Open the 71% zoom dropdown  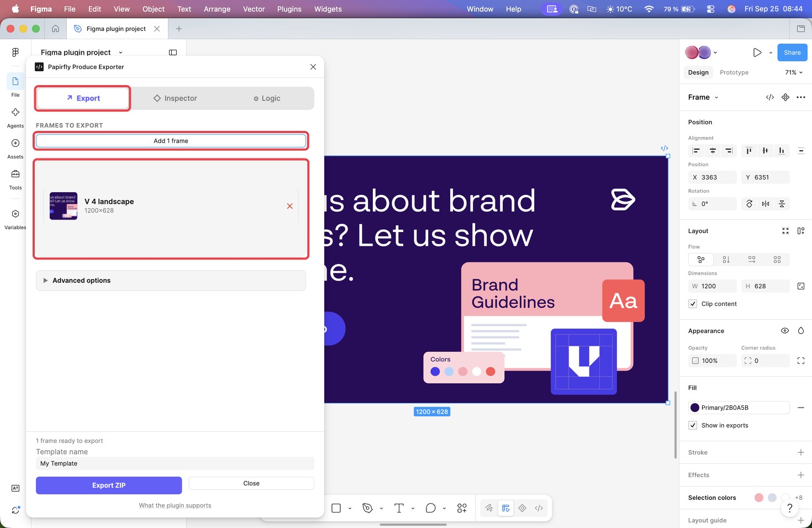pyautogui.click(x=794, y=72)
